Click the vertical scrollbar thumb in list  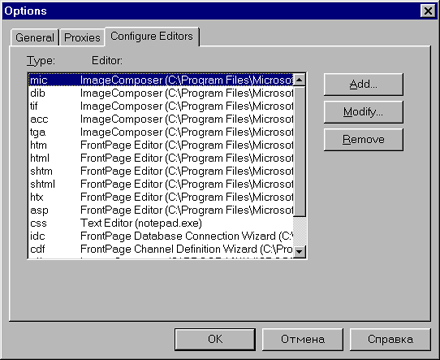click(299, 151)
